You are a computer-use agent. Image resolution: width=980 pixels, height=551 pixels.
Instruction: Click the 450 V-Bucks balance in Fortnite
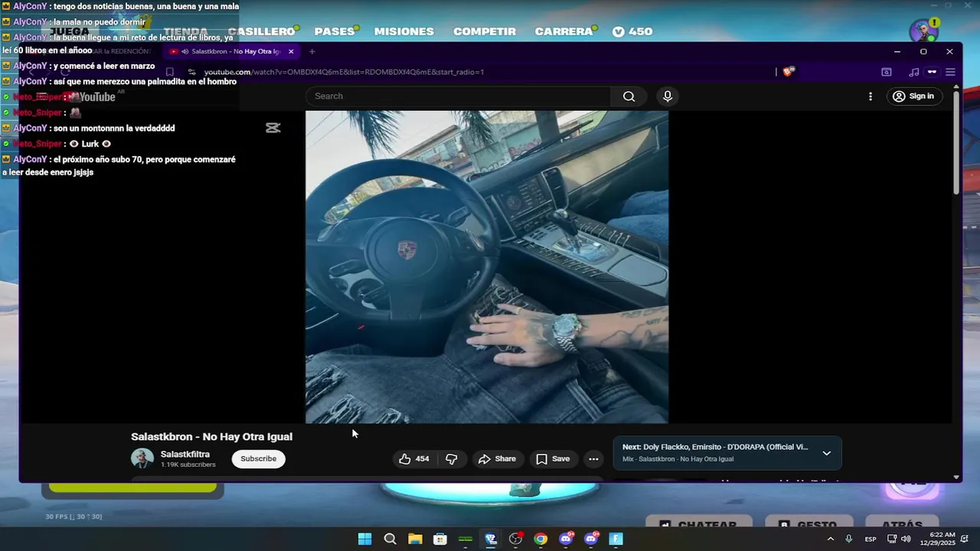click(632, 31)
